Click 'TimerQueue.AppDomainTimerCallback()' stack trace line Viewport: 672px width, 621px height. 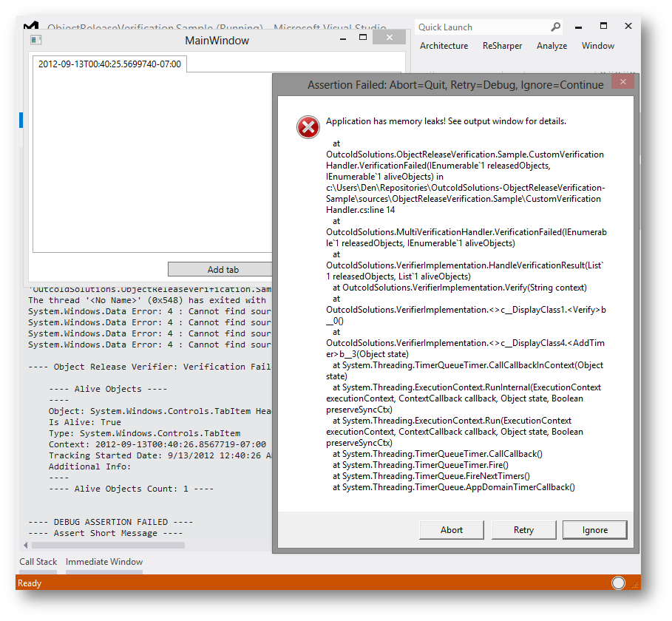(x=454, y=487)
